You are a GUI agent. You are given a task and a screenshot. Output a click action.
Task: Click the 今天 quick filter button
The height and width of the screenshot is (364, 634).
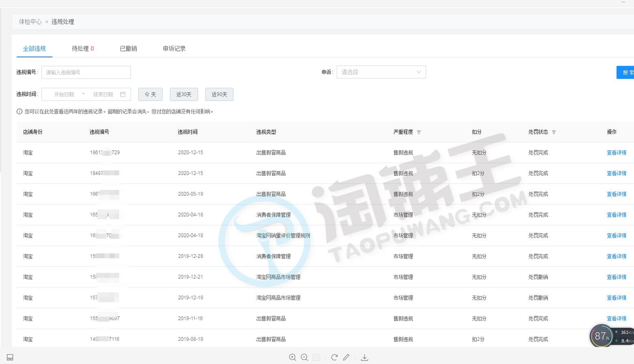(150, 94)
